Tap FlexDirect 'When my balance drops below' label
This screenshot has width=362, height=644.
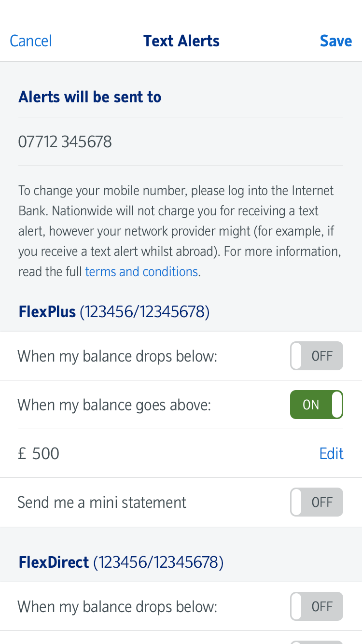[x=117, y=606]
